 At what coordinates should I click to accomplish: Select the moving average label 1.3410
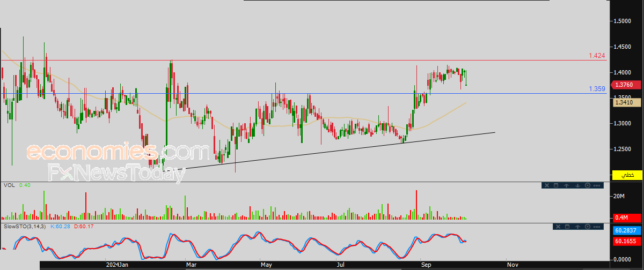pos(626,102)
